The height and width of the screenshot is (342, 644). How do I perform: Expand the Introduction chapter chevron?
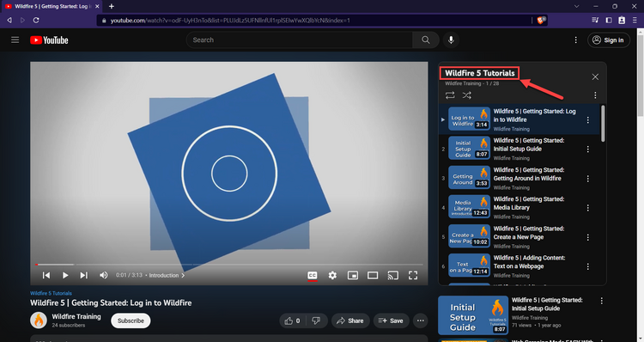(x=183, y=276)
